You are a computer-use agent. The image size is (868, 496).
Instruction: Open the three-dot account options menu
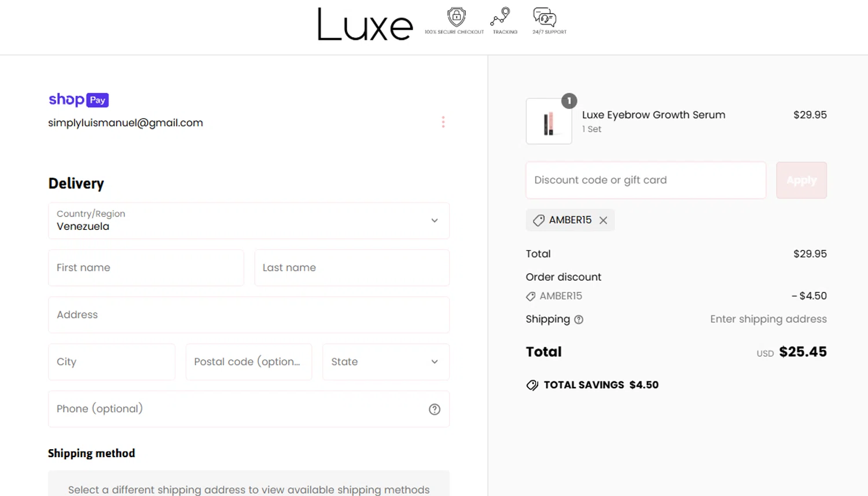click(x=443, y=122)
